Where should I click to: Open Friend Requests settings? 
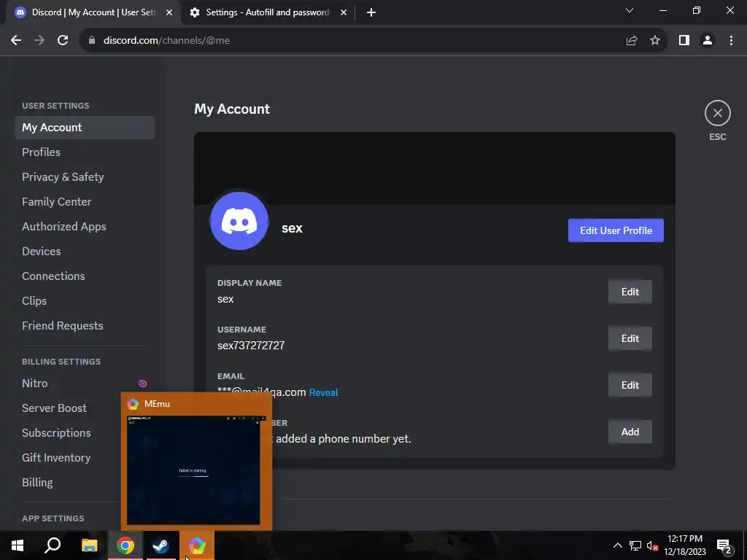pos(85,326)
